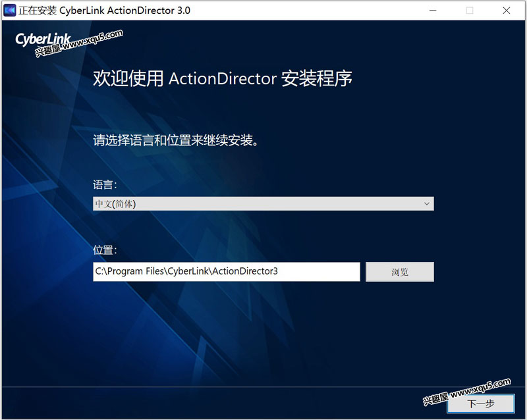Open the 语言 language dropdown
Viewport: 527px width, 420px height.
263,203
